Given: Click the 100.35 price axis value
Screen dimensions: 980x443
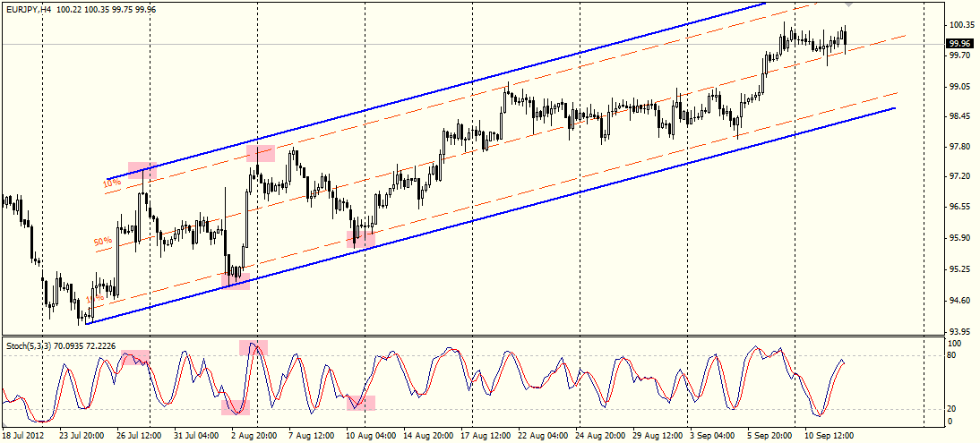Looking at the screenshot, I should click(x=961, y=25).
